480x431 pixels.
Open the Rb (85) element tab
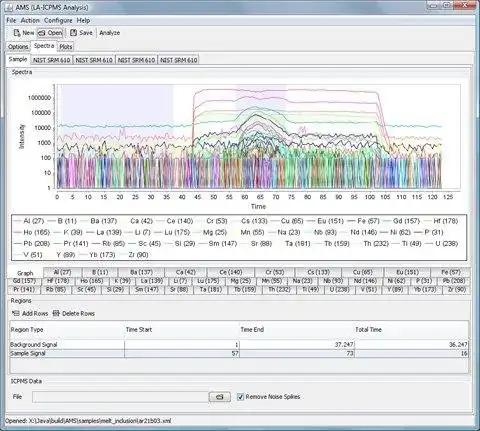56,290
